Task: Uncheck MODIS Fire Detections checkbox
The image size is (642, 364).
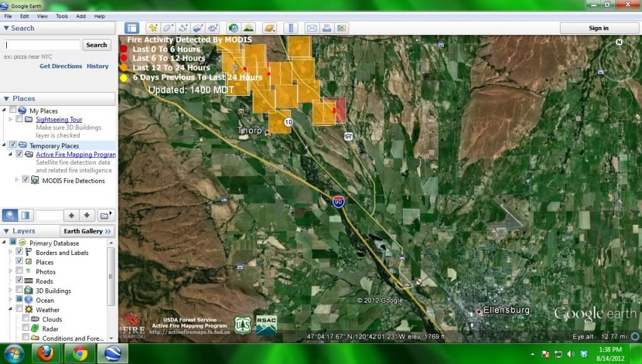Action: point(25,180)
